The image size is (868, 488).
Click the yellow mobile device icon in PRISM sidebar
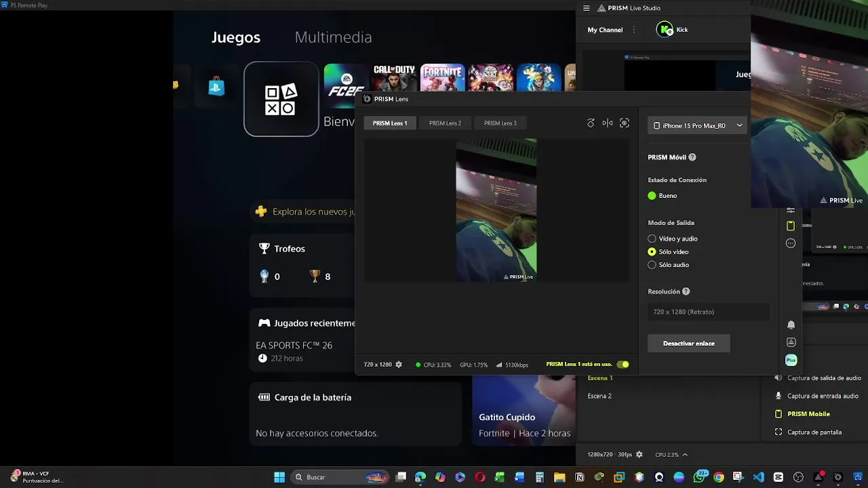tap(791, 226)
